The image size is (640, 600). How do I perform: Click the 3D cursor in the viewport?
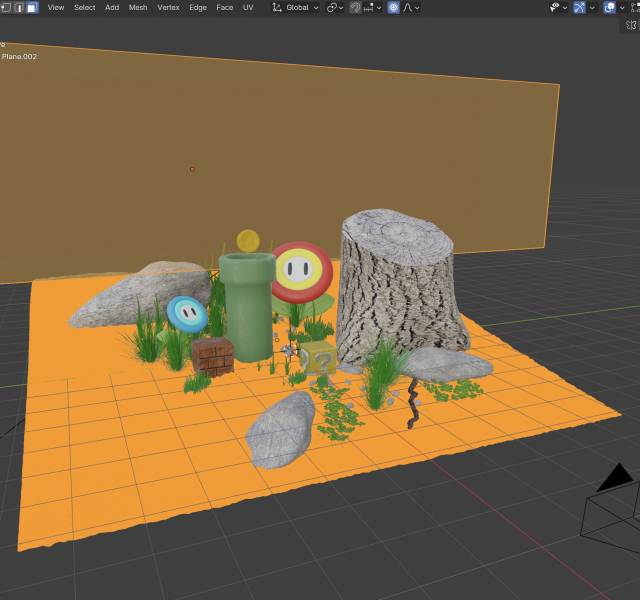[289, 351]
